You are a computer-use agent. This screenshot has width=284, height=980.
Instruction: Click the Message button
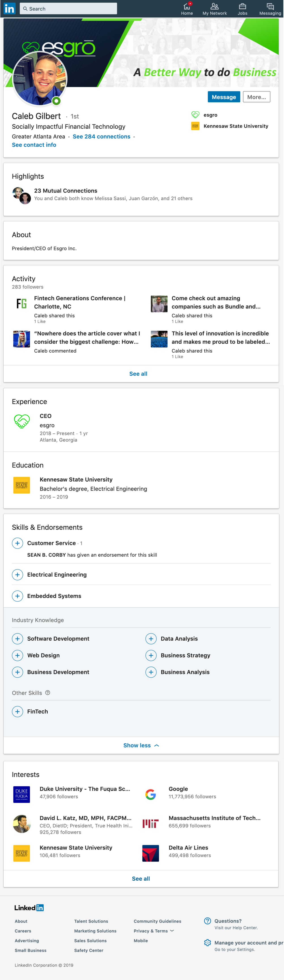[x=224, y=97]
